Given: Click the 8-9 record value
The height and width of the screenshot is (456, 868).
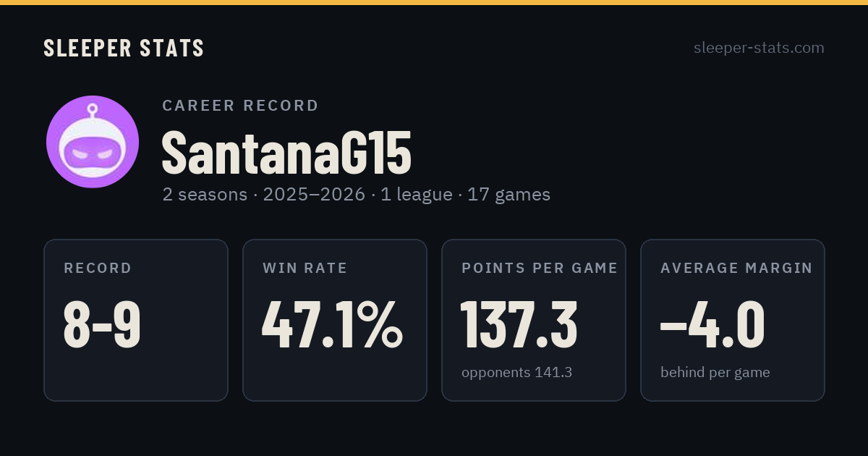Looking at the screenshot, I should point(102,325).
